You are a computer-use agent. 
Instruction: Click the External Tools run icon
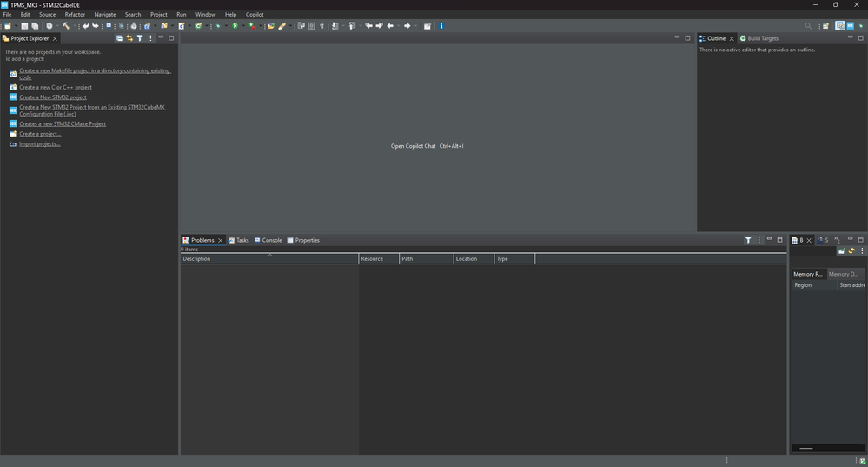click(x=253, y=26)
